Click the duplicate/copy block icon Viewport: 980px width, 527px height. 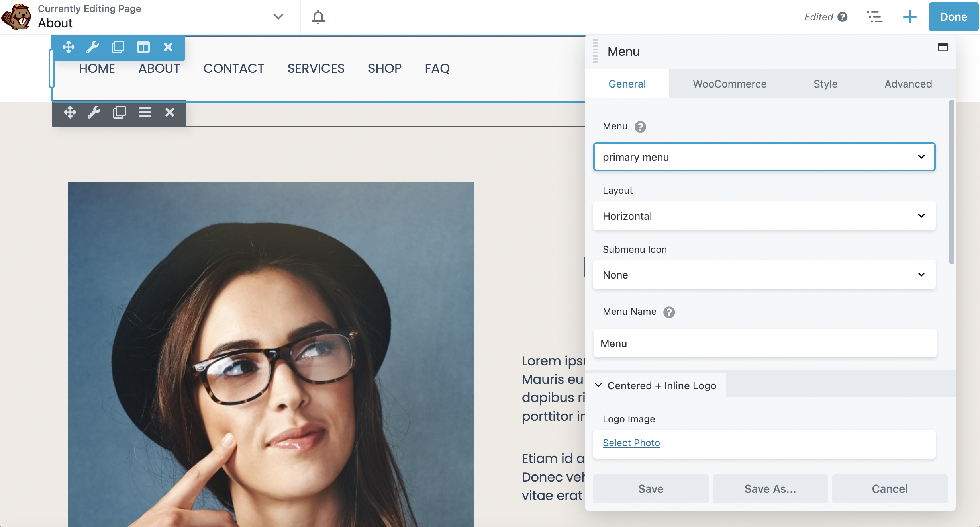(117, 47)
